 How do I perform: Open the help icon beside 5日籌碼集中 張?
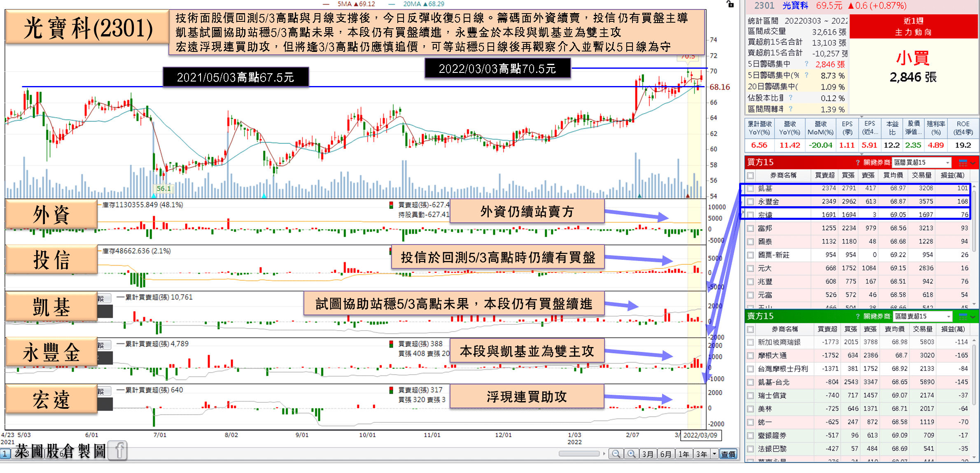click(x=807, y=64)
